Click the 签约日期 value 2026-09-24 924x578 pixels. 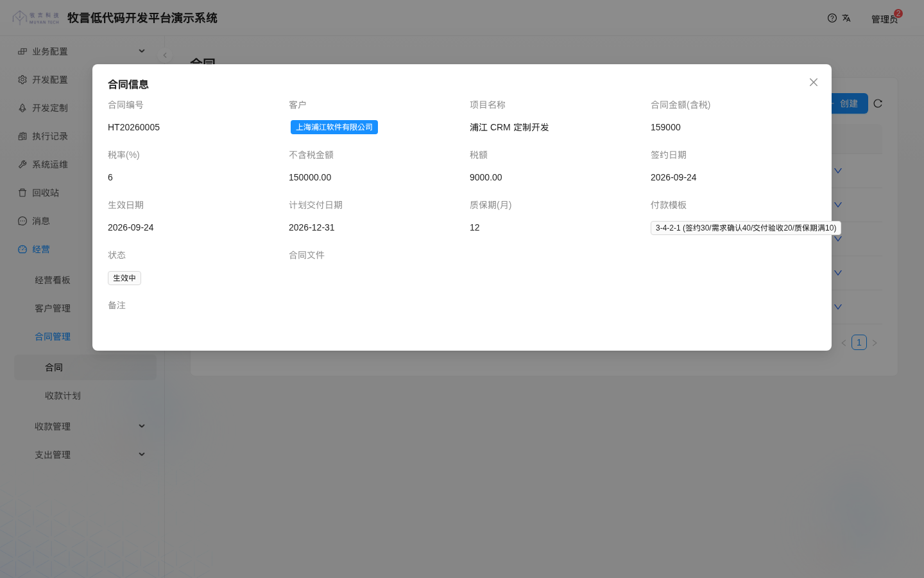(674, 177)
